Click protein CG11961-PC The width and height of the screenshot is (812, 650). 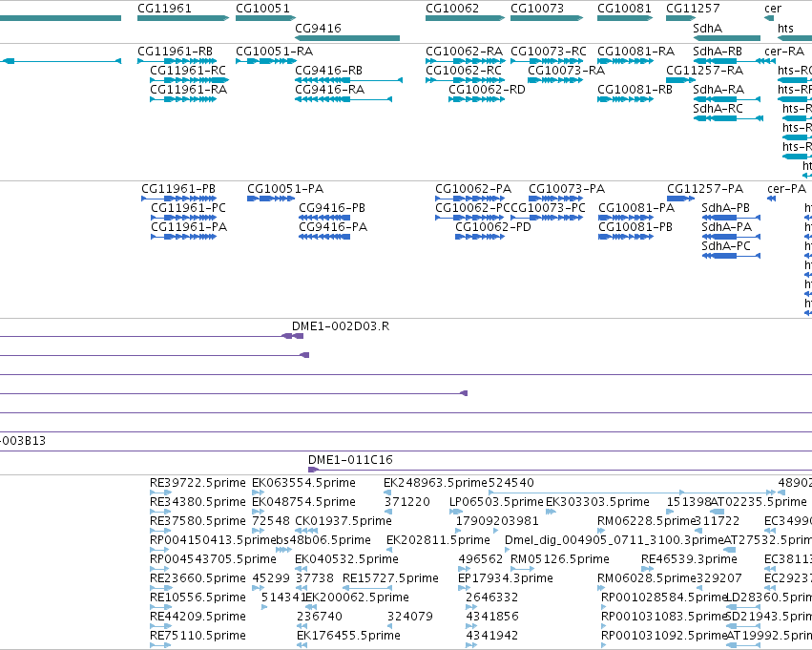184,218
